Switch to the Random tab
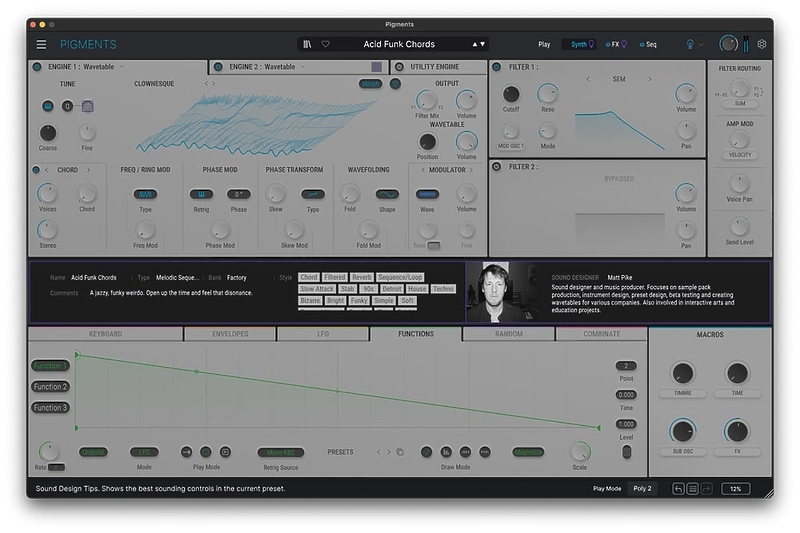800x533 pixels. click(x=509, y=334)
